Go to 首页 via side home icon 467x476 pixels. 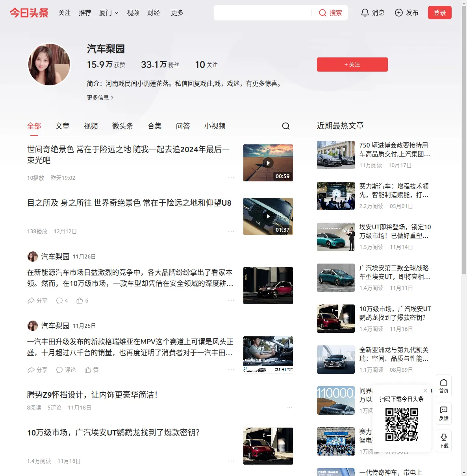(444, 386)
